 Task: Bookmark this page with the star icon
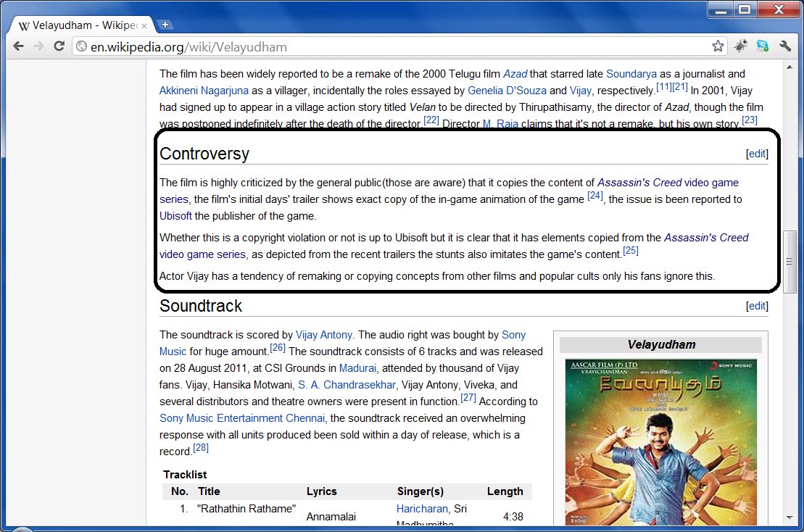(x=718, y=46)
